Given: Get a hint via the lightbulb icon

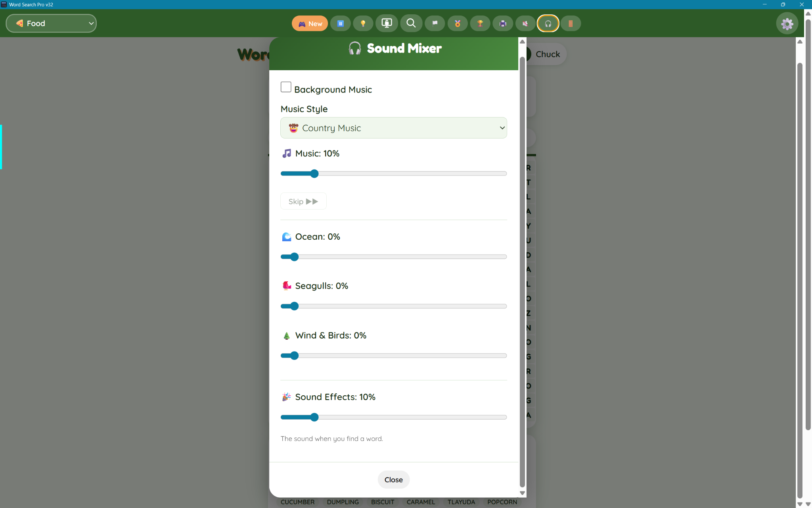Looking at the screenshot, I should 363,23.
